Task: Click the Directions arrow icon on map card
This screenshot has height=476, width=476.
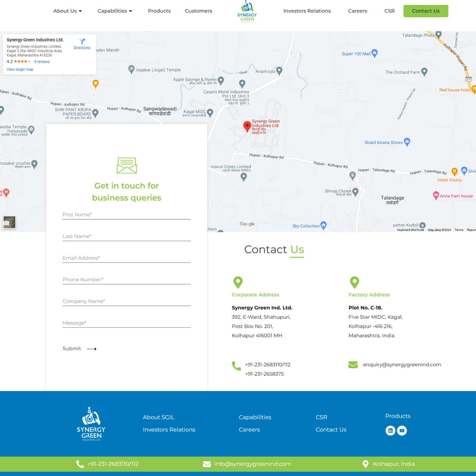Action: [82, 41]
